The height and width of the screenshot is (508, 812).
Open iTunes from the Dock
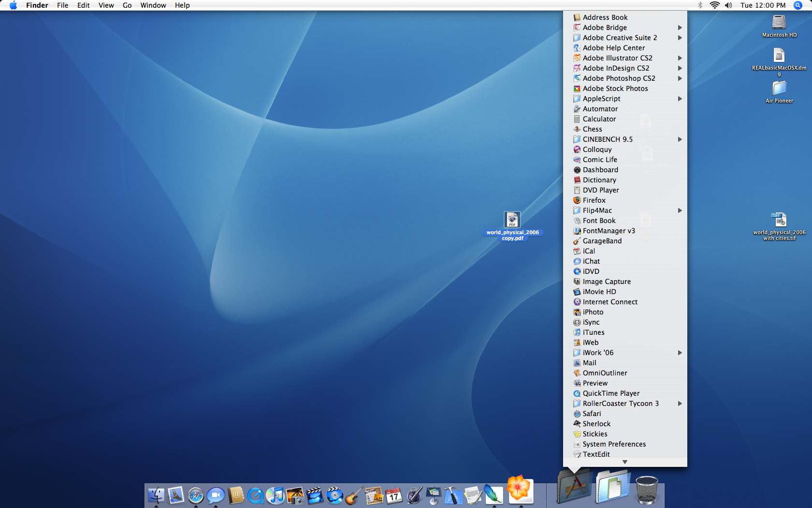275,495
